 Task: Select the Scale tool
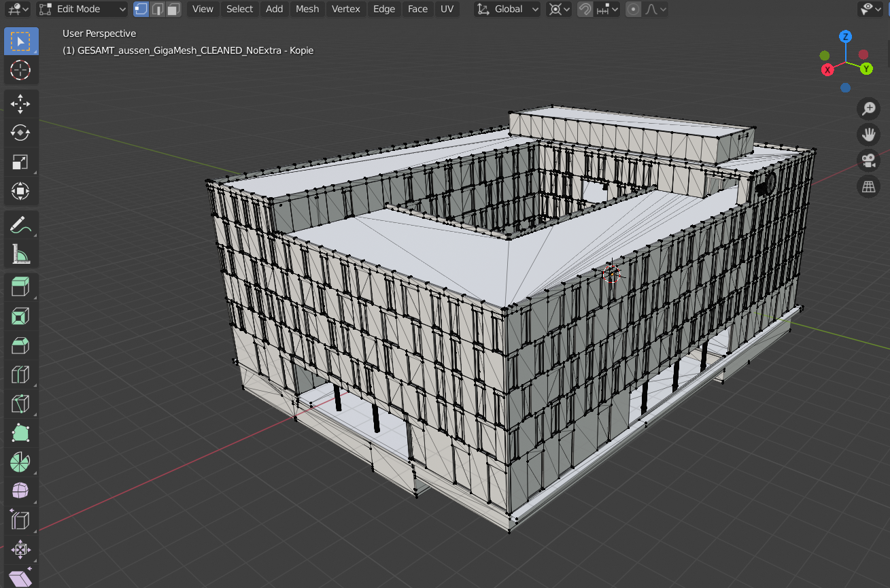[x=21, y=162]
